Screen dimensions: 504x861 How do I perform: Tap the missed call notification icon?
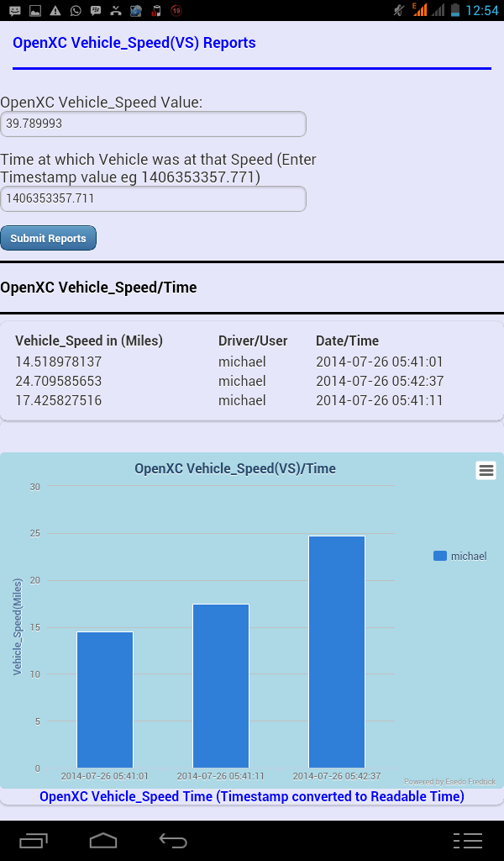(x=115, y=10)
